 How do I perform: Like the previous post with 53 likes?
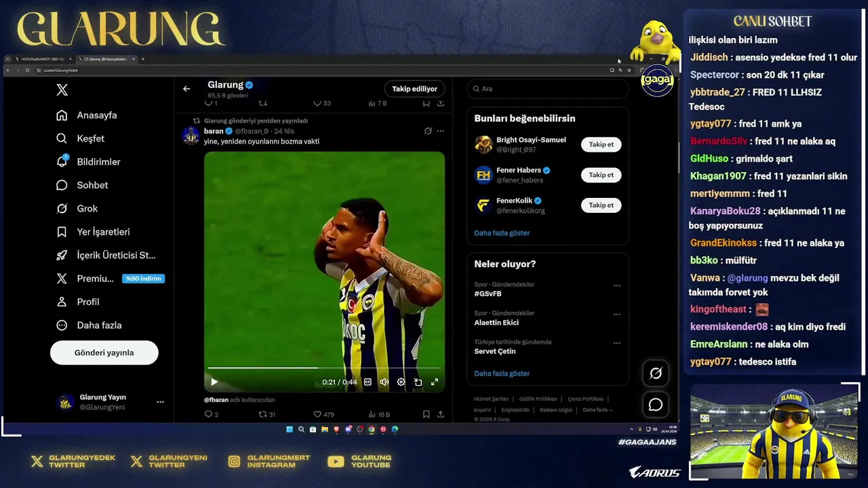click(x=322, y=103)
